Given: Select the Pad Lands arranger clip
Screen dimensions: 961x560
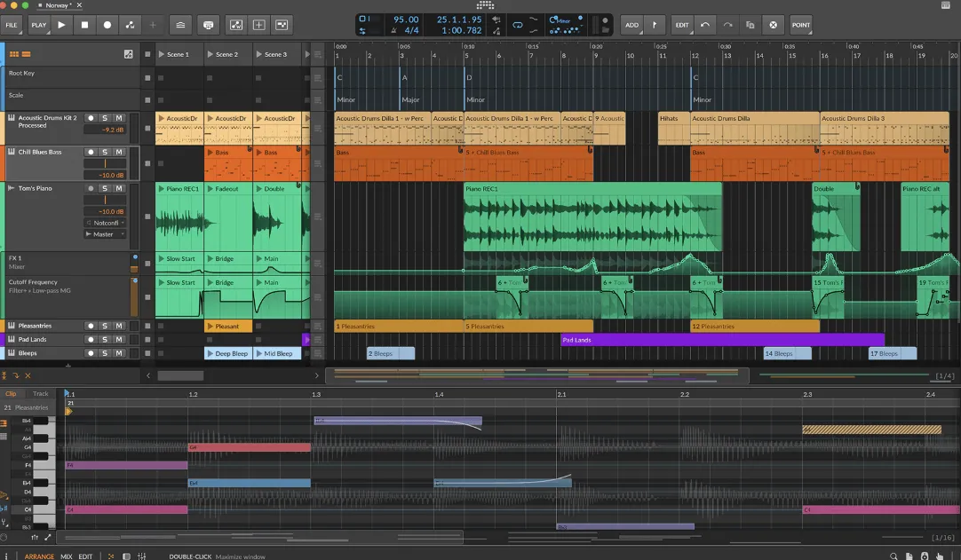Looking at the screenshot, I should pyautogui.click(x=722, y=340).
